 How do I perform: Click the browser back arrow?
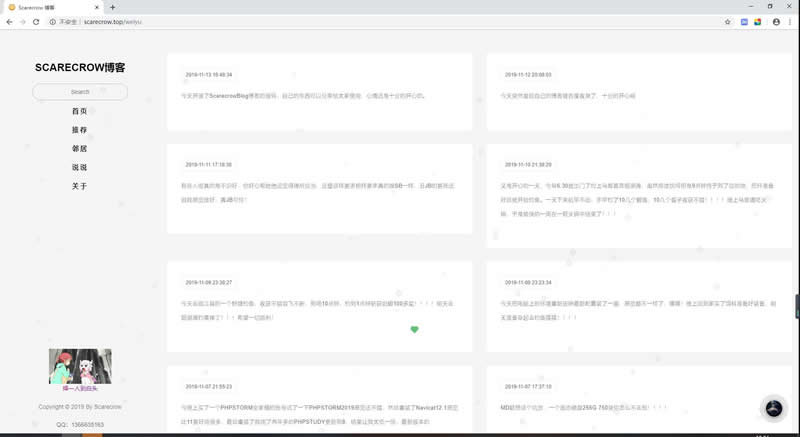click(9, 21)
